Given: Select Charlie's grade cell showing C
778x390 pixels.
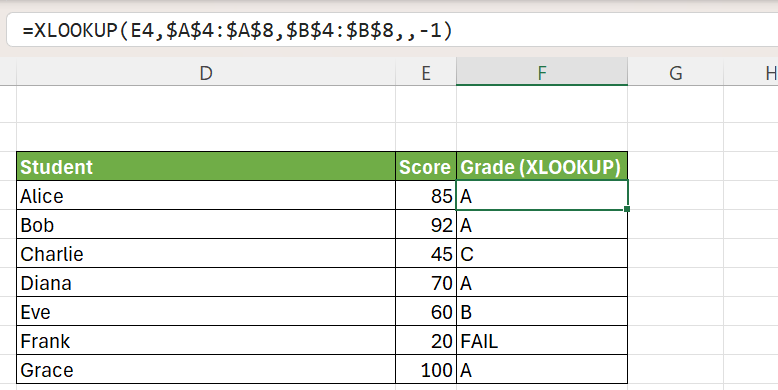Looking at the screenshot, I should tap(542, 254).
